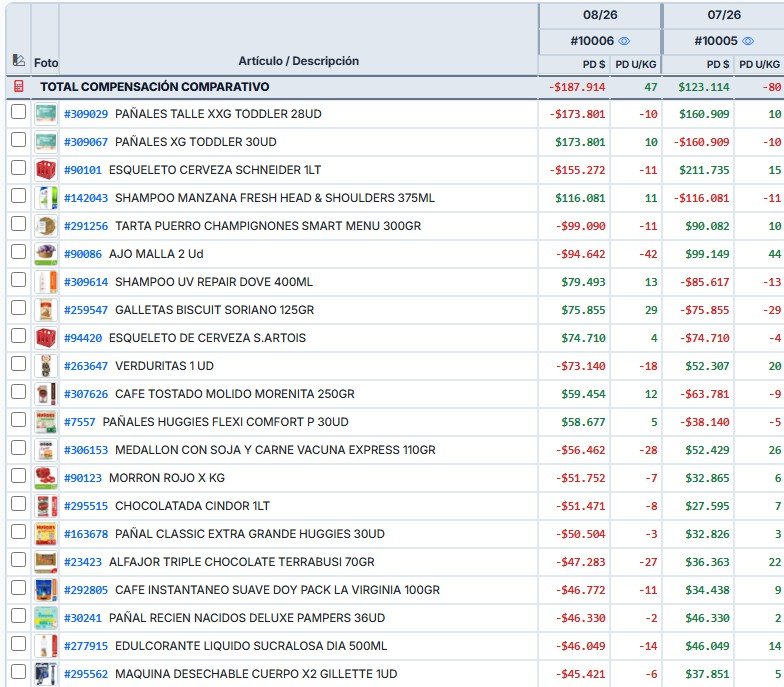View thumbnail of PAÑAL RECIEN NACIDOS PAMPERS
784x687 pixels.
46,618
